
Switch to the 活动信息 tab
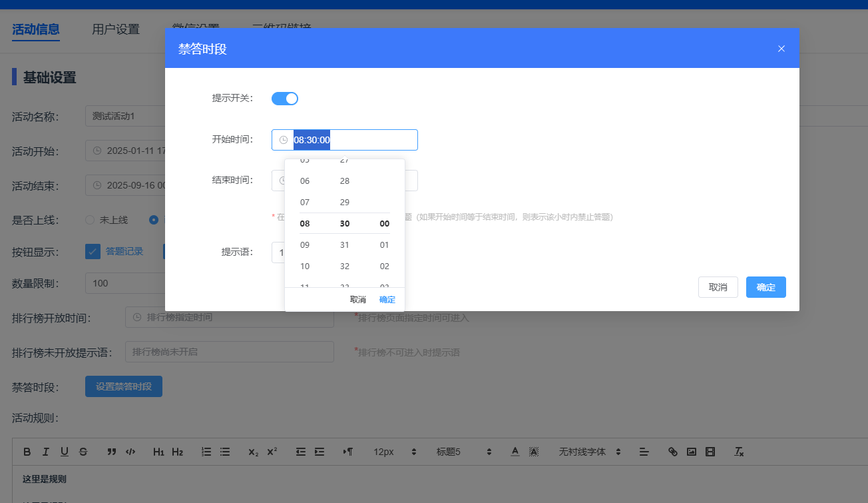[36, 29]
